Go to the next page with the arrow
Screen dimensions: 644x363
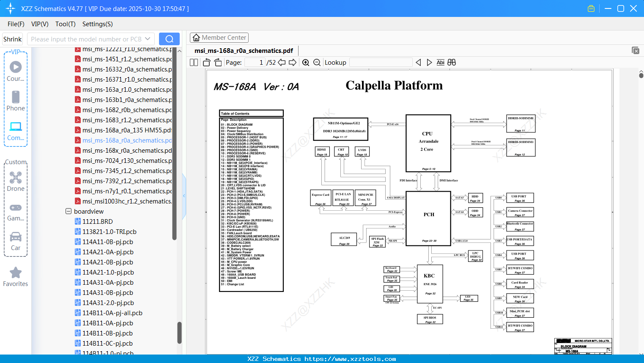pyautogui.click(x=293, y=62)
